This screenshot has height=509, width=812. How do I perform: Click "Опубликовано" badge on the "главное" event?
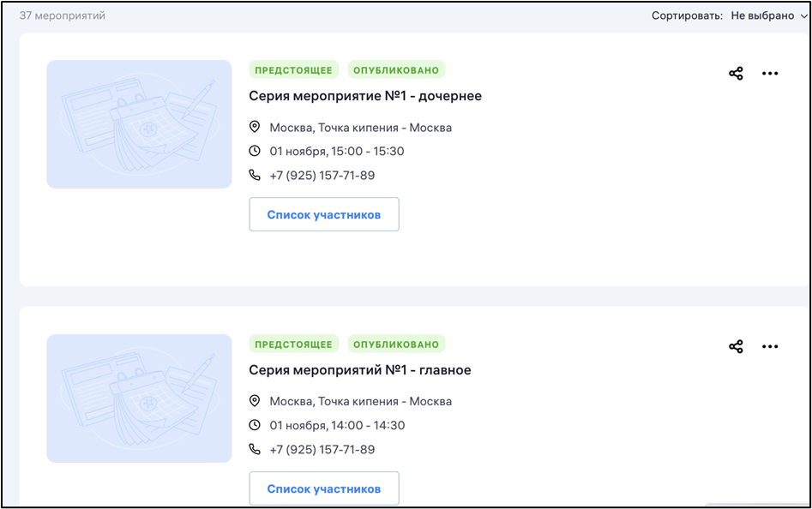point(396,344)
